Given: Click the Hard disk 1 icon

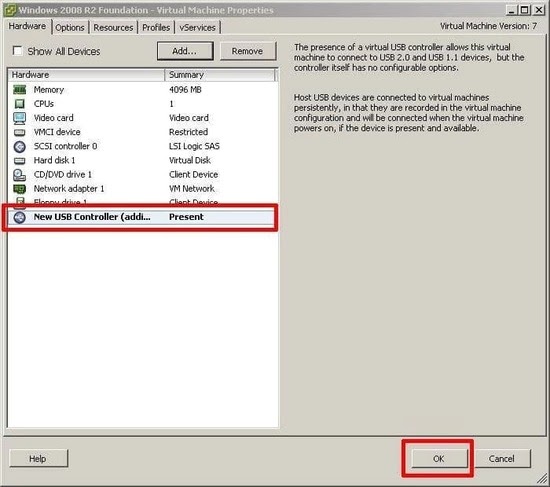Looking at the screenshot, I should pos(20,161).
